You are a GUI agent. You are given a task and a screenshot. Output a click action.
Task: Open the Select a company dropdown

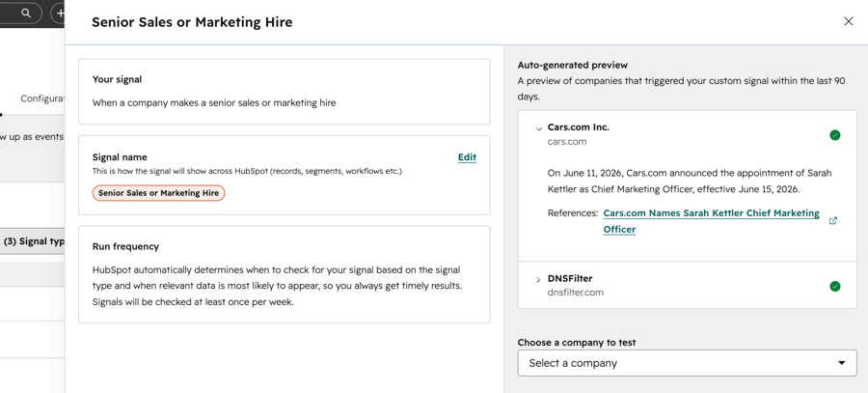click(687, 363)
